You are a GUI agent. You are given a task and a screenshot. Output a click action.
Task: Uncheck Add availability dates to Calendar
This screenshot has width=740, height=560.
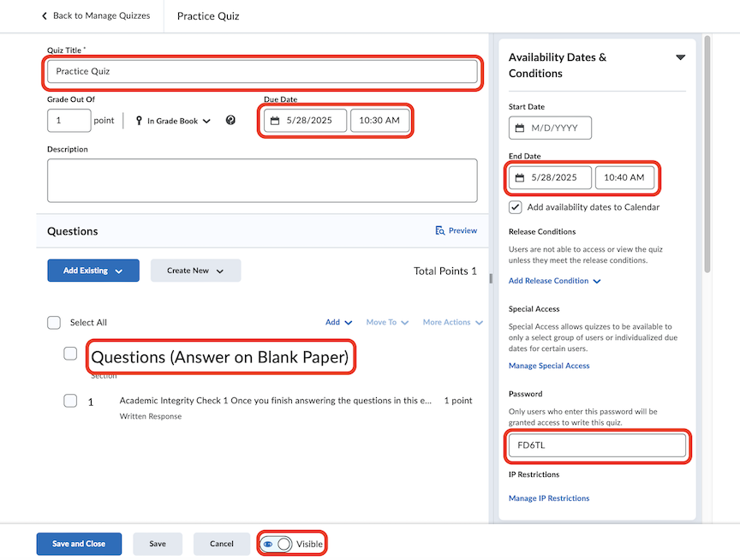click(516, 207)
